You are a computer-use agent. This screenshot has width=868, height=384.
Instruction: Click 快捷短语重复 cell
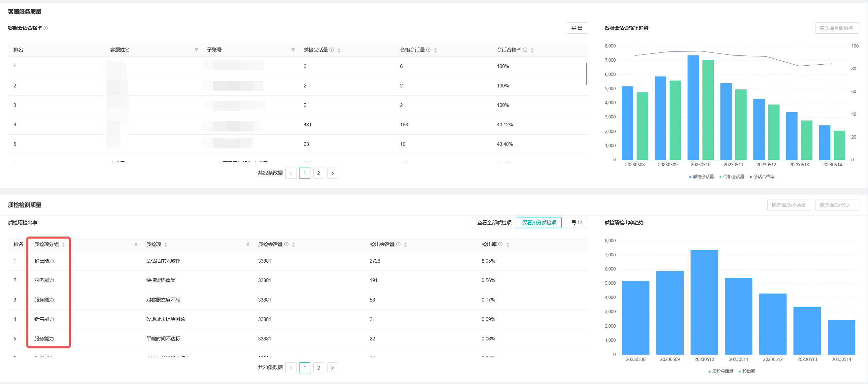pos(161,281)
